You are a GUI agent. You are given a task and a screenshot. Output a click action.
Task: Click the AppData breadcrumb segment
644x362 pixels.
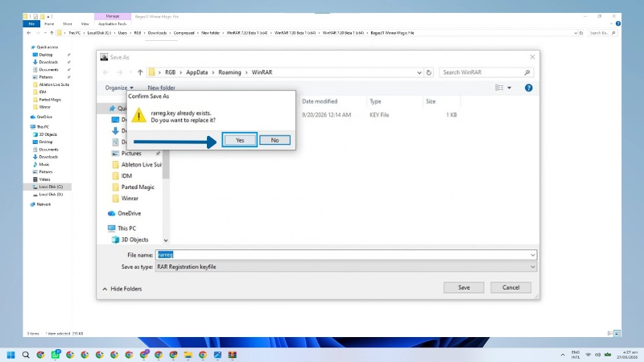tap(196, 72)
